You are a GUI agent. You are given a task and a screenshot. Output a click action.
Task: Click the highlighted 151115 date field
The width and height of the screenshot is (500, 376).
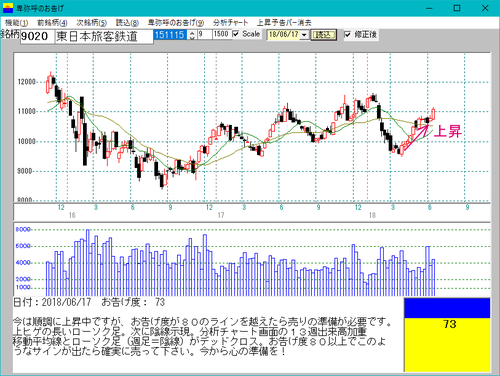(170, 34)
